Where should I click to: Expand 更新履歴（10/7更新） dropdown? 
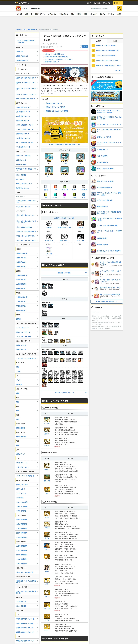pos(65,273)
